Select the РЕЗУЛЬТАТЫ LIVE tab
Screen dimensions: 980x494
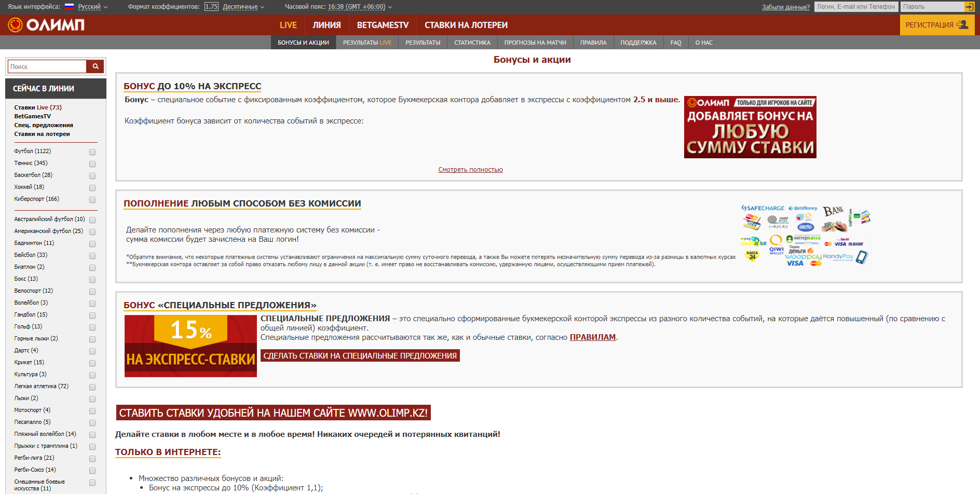(x=367, y=43)
